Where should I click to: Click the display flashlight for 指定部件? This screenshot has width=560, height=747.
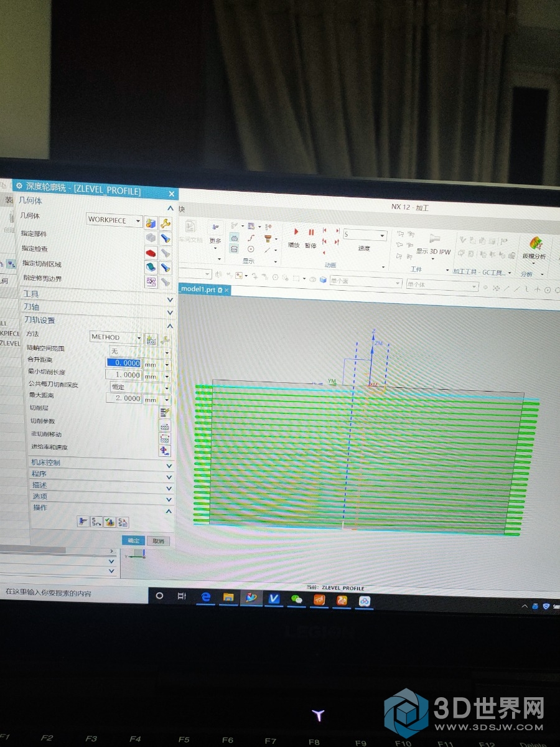[x=166, y=238]
